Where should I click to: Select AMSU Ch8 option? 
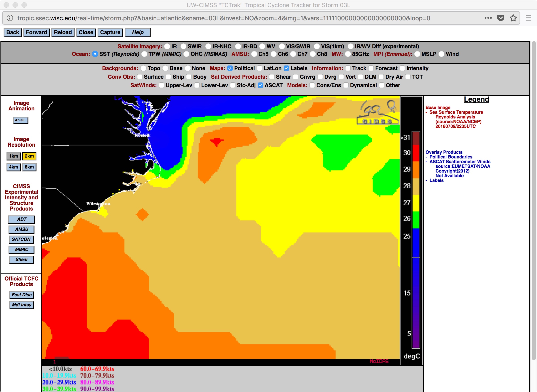click(313, 54)
